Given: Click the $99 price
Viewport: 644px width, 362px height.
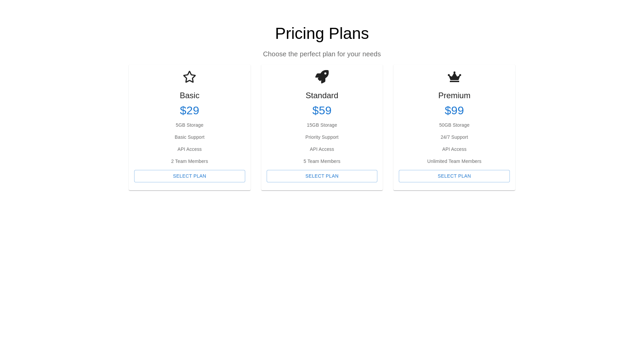Looking at the screenshot, I should tap(454, 110).
